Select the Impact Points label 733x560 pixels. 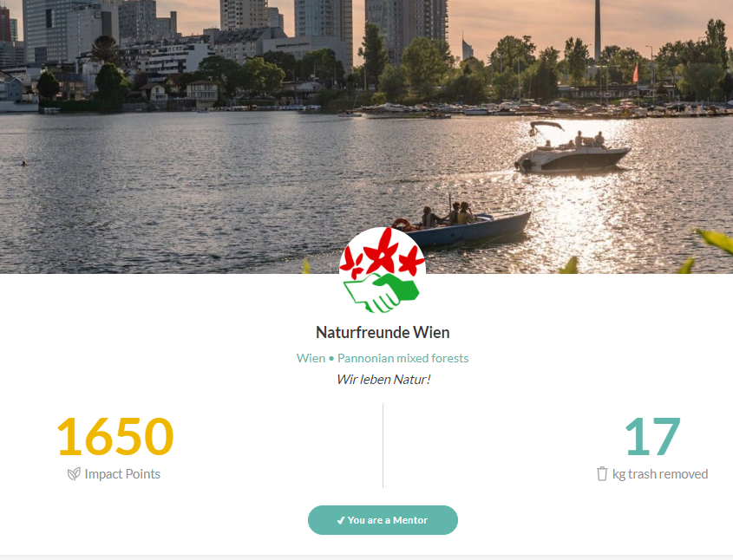122,474
